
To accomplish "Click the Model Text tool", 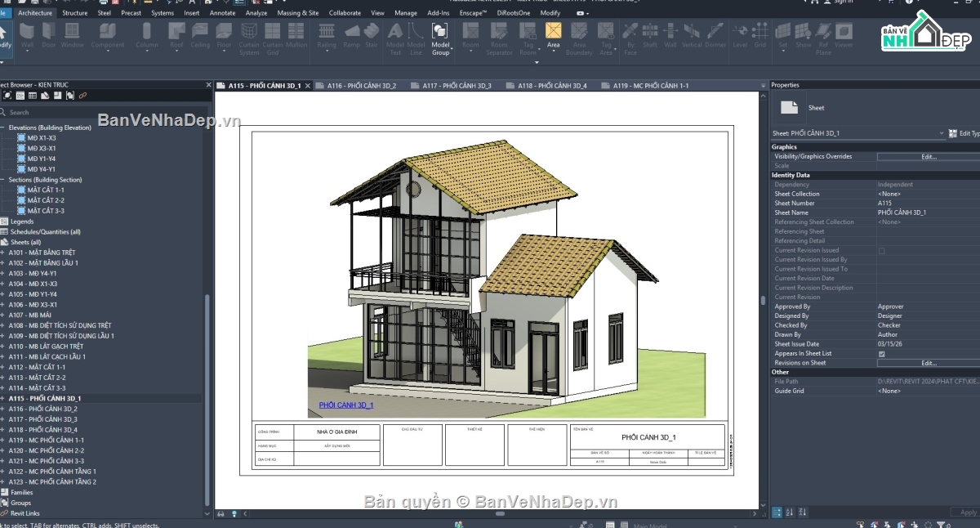I will tap(395, 39).
